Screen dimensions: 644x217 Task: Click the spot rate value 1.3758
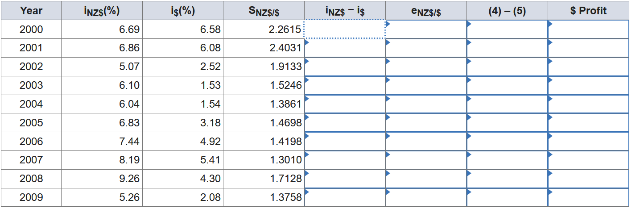click(x=285, y=197)
